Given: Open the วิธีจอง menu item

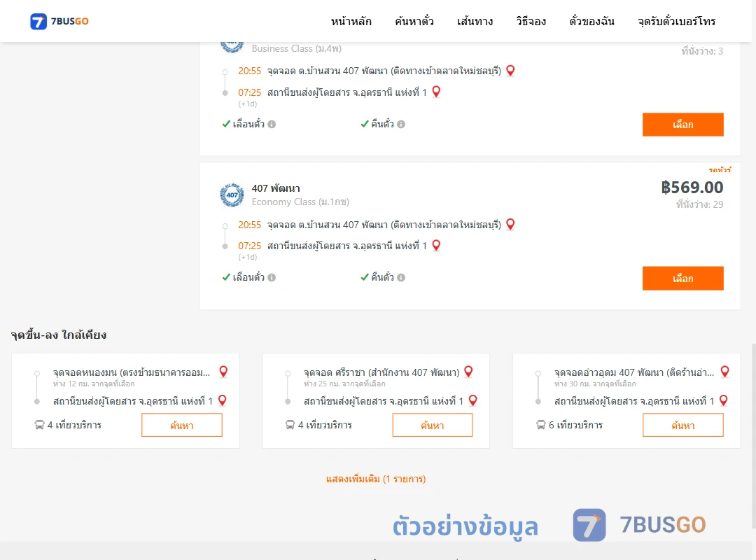Looking at the screenshot, I should pos(531,22).
